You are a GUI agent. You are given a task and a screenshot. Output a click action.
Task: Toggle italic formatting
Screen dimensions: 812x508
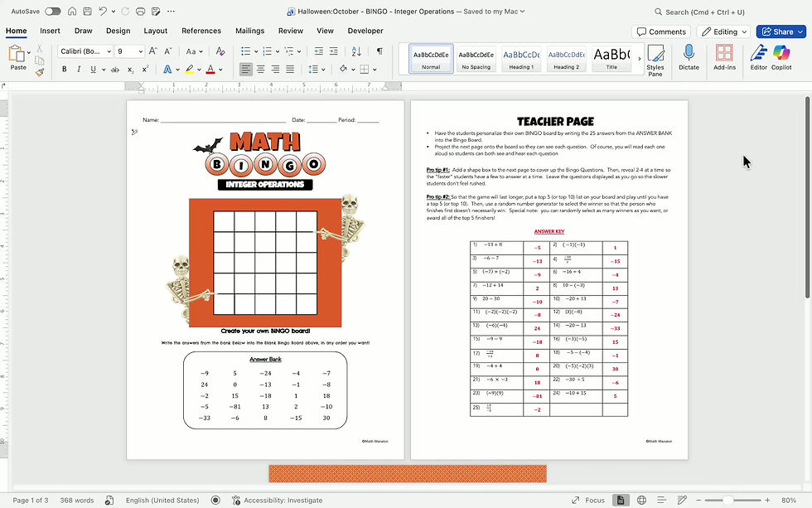coord(79,70)
